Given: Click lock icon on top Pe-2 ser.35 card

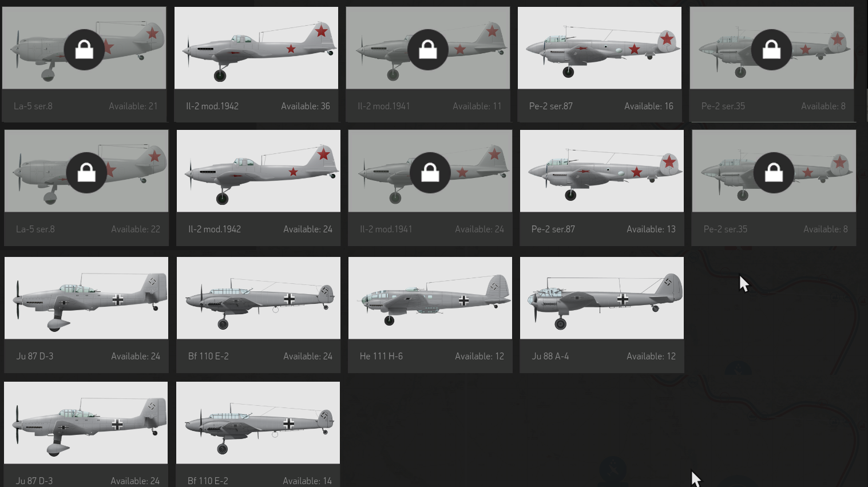Looking at the screenshot, I should click(771, 50).
